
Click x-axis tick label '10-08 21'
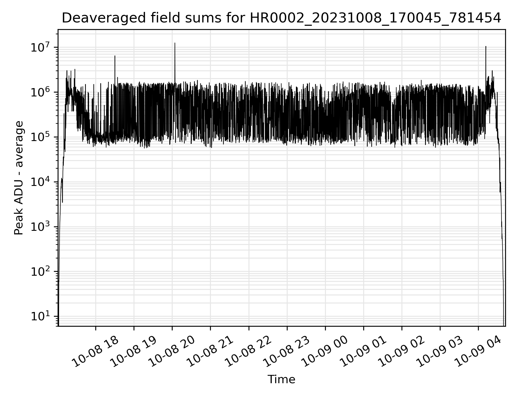click(210, 351)
